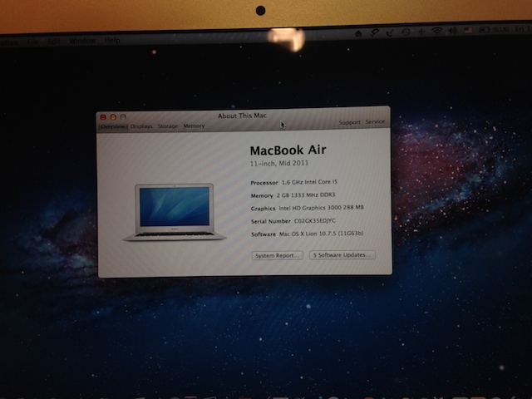Click the US flag input source icon
The width and height of the screenshot is (532, 399).
point(468,30)
